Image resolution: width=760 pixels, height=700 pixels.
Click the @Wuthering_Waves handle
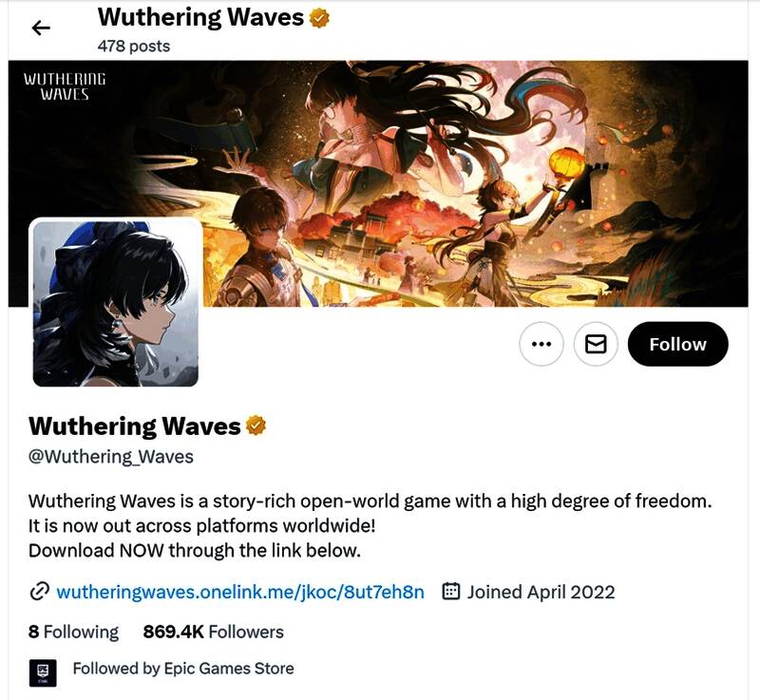pos(111,456)
